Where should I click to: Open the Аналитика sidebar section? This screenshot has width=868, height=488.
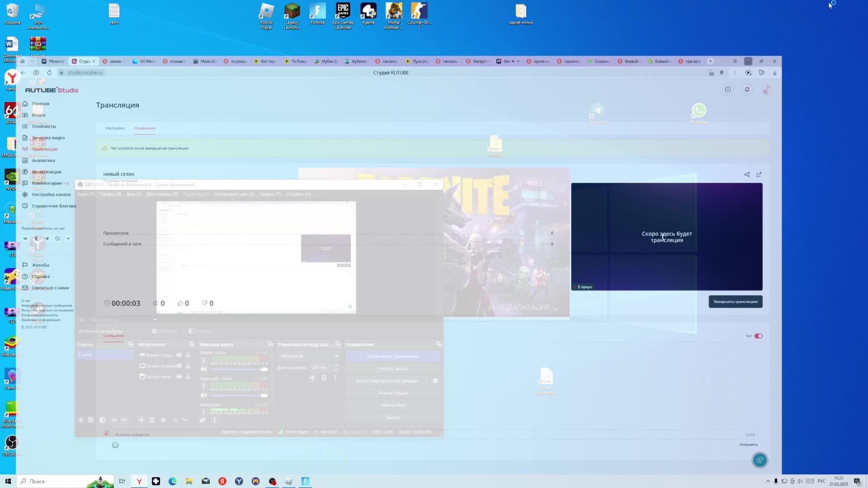coord(43,160)
